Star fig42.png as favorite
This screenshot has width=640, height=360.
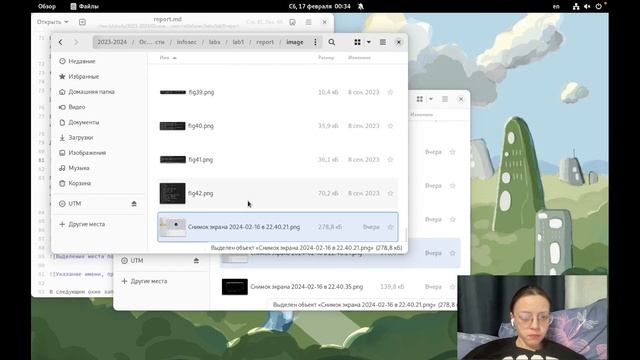point(390,193)
